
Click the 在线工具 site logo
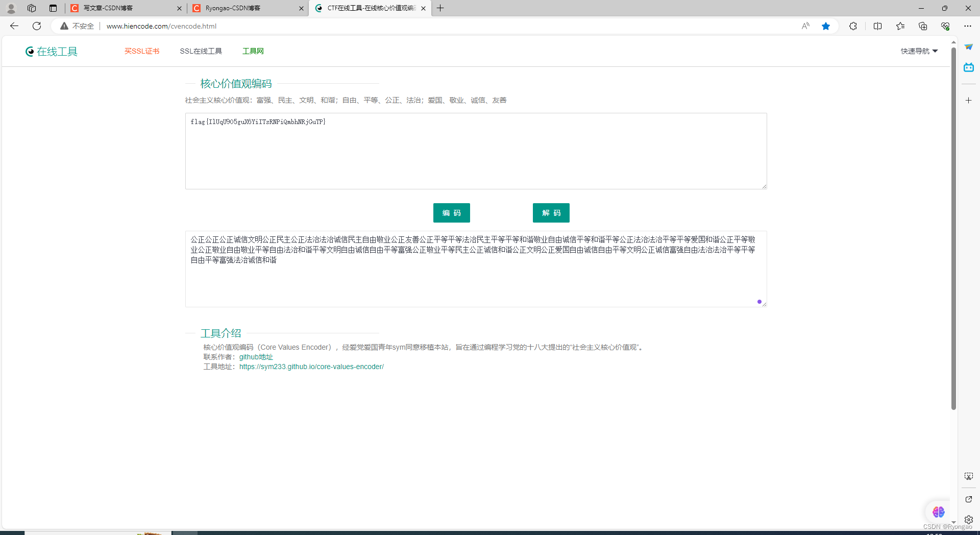[52, 52]
